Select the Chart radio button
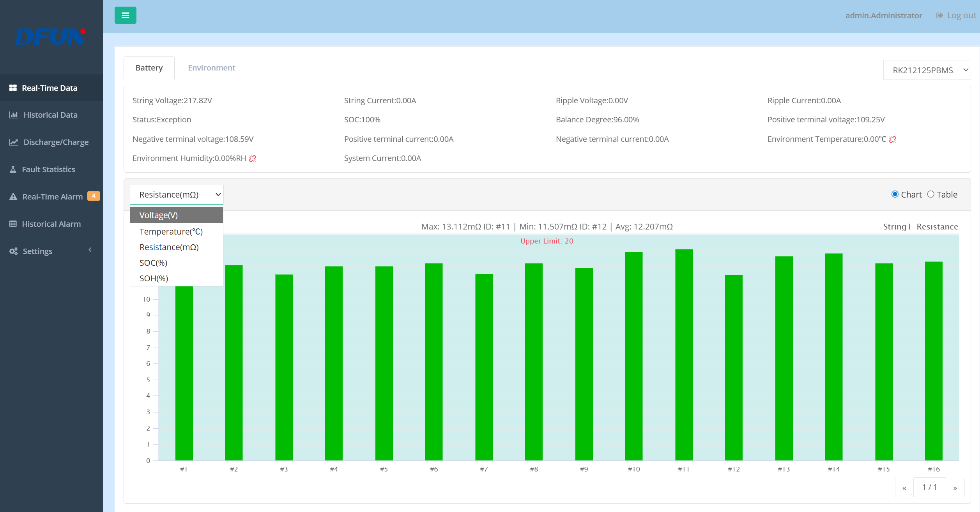This screenshot has width=980, height=512. click(895, 194)
